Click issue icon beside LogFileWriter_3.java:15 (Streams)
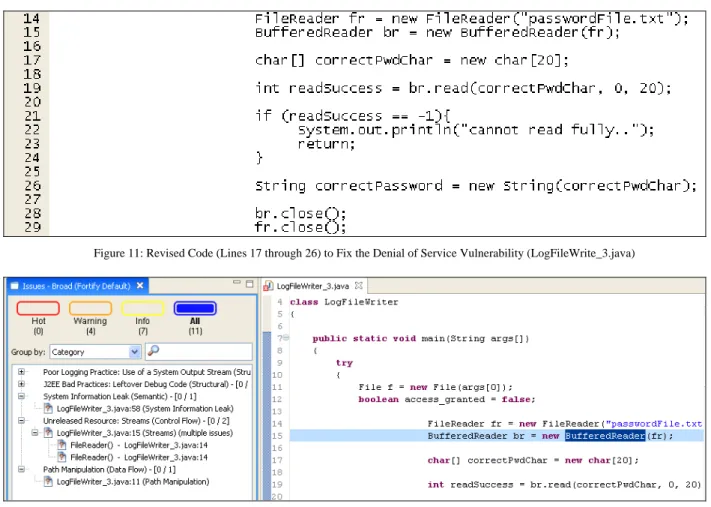The width and height of the screenshot is (711, 507). coord(48,433)
